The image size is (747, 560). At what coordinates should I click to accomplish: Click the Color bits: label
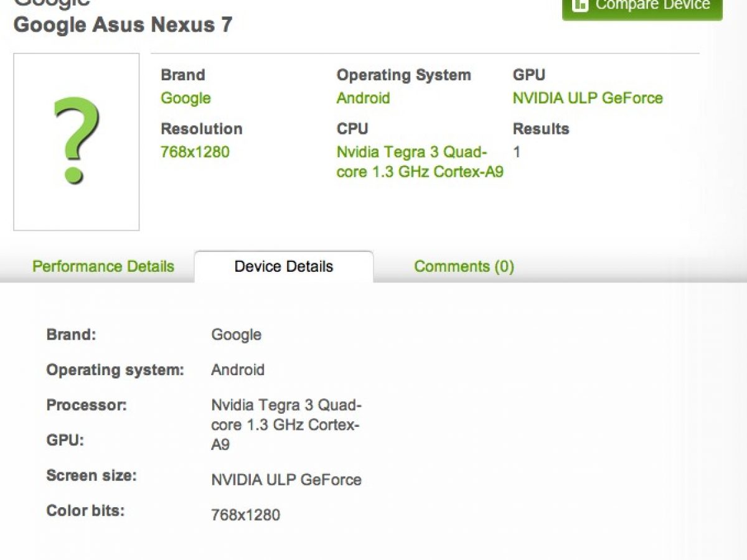pos(85,511)
